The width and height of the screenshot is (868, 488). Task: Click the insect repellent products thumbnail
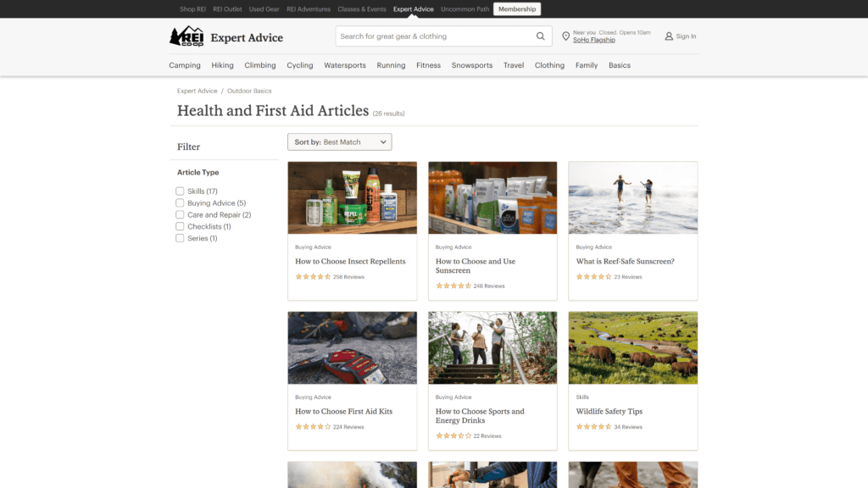pyautogui.click(x=352, y=197)
